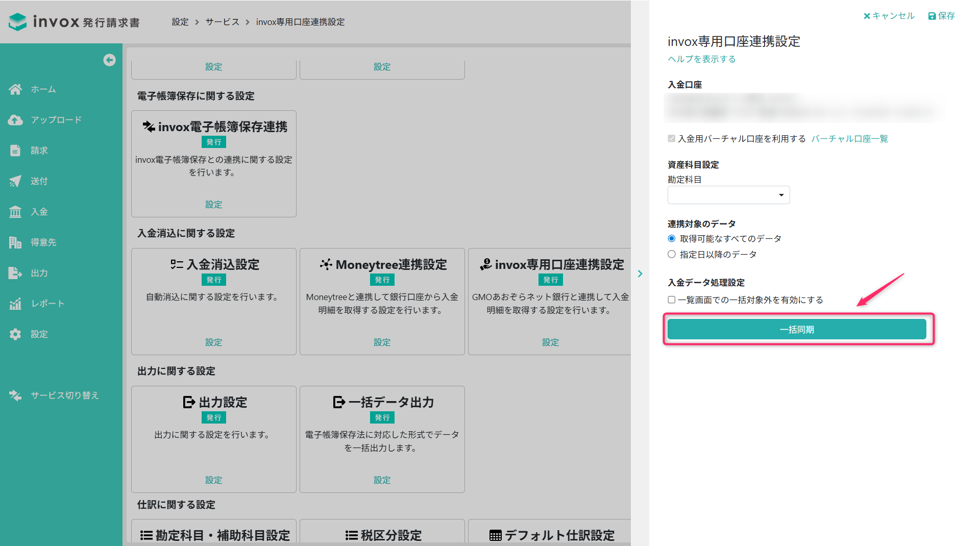Click the 一括同期 button

click(x=796, y=330)
